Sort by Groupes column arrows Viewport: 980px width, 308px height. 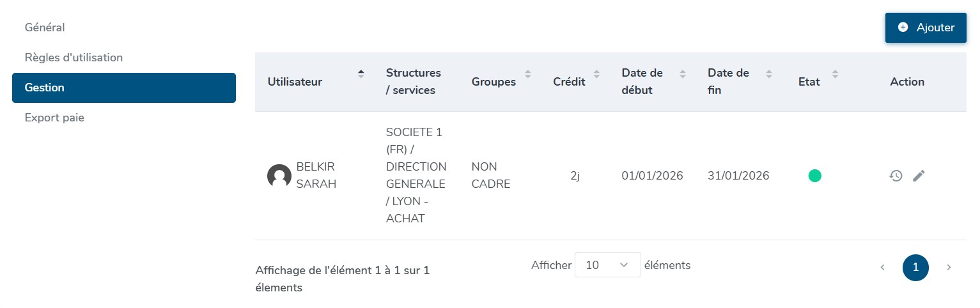click(x=528, y=73)
